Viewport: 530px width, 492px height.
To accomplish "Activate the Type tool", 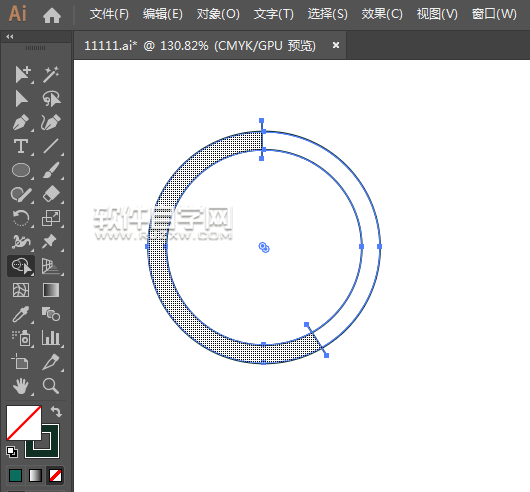I will (x=21, y=147).
